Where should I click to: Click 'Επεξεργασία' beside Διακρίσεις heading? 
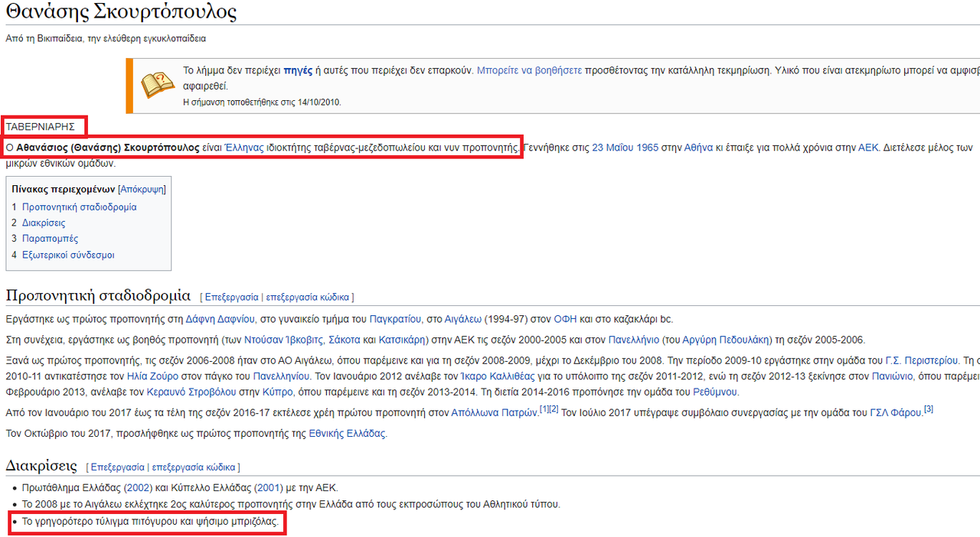(117, 467)
